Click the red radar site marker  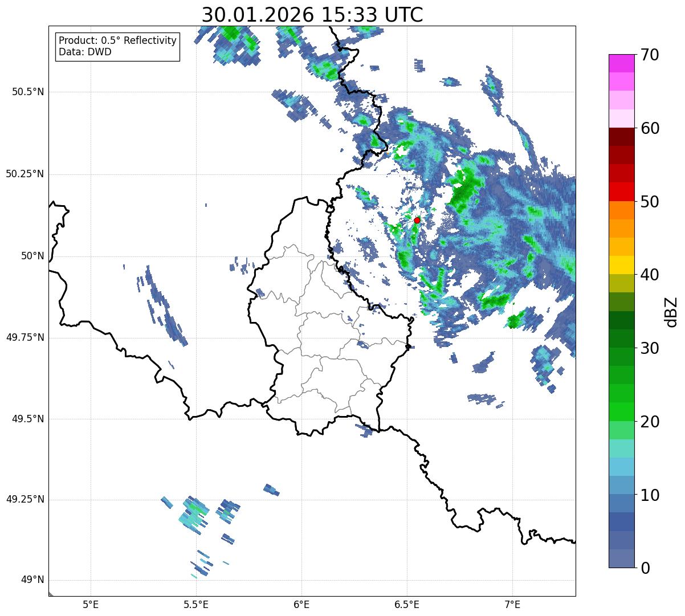[417, 220]
